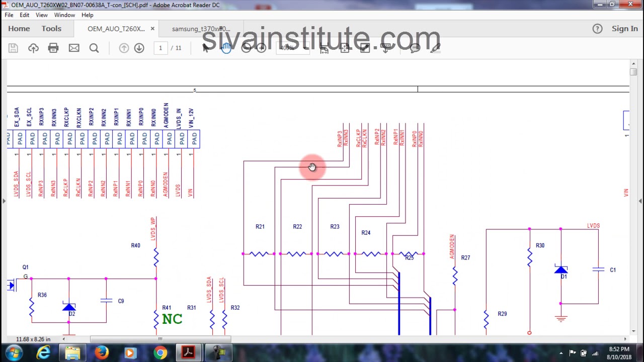Go to next page arrow
Viewport: 644px width, 362px height.
(139, 48)
